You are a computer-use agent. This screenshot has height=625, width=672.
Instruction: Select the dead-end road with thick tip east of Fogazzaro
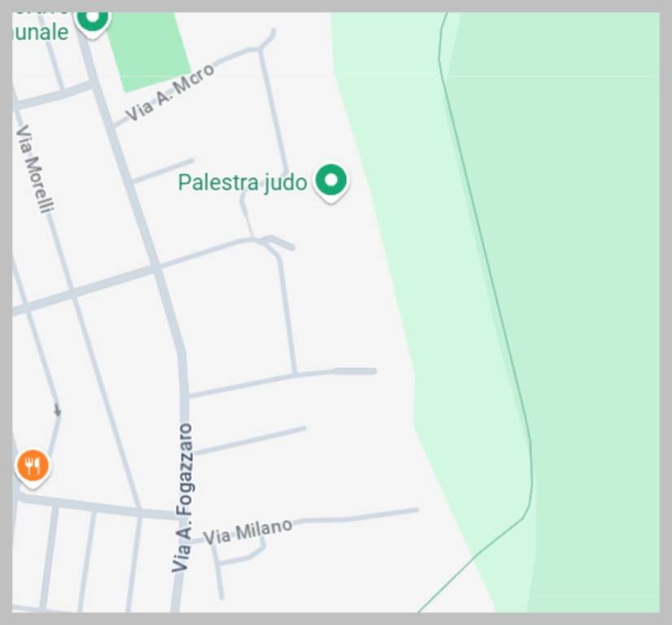283,381
